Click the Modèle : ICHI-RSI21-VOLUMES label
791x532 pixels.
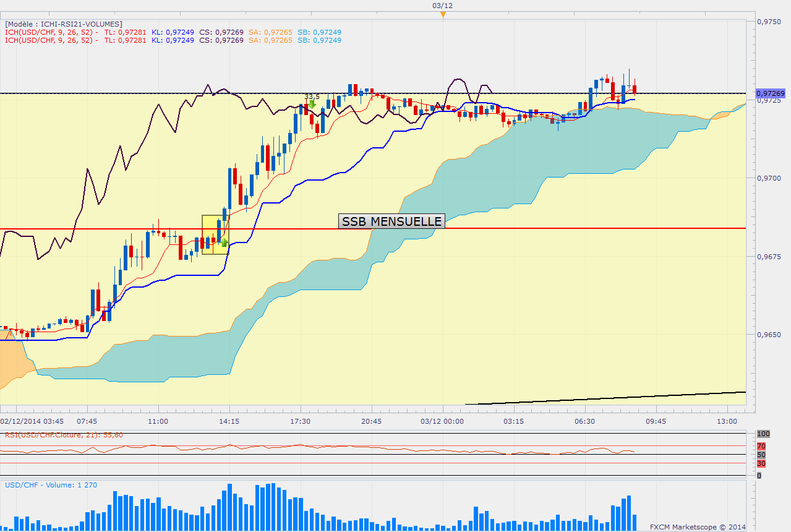[64, 24]
